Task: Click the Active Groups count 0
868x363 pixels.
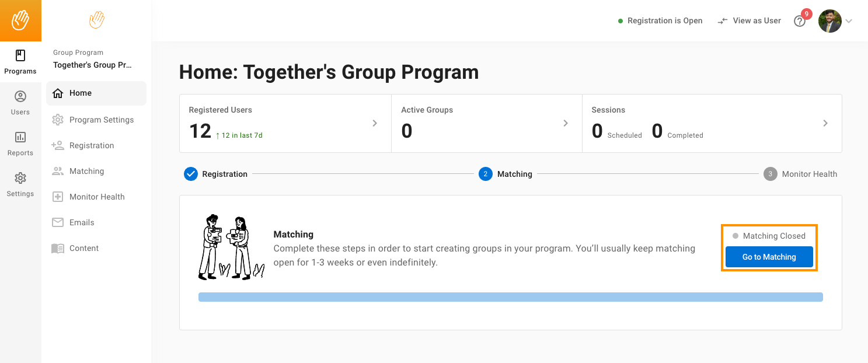Action: pyautogui.click(x=407, y=131)
